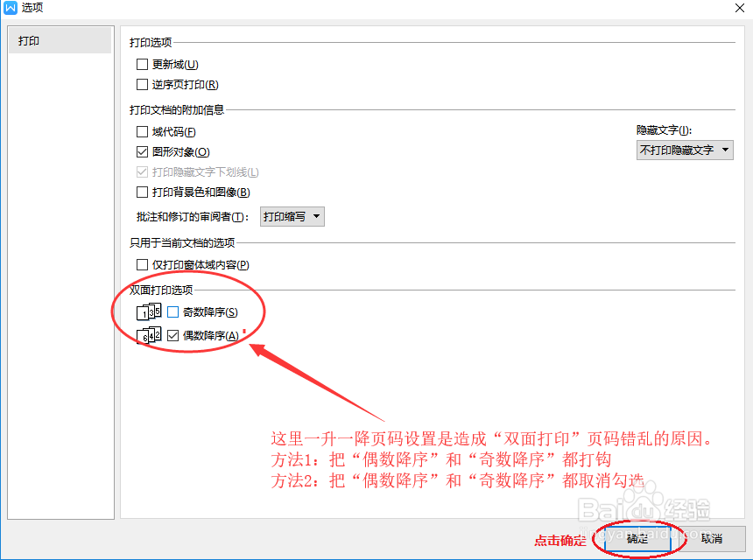Uncheck the 图形对象(O) checkbox
The image size is (753, 560).
point(142,150)
